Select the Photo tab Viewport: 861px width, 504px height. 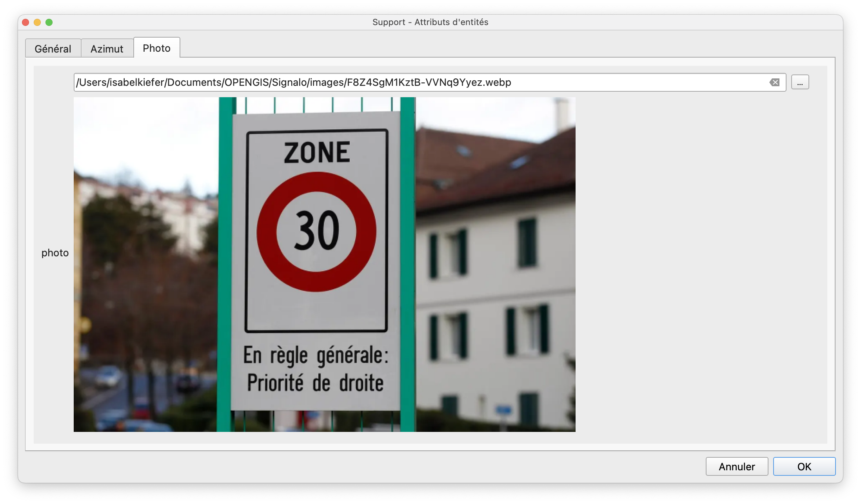point(156,48)
